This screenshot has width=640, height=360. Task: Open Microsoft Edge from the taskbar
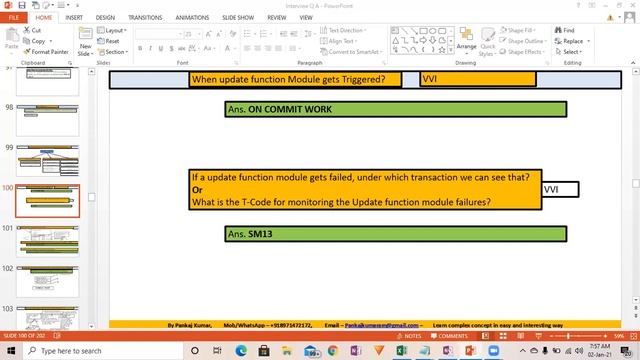(241, 351)
